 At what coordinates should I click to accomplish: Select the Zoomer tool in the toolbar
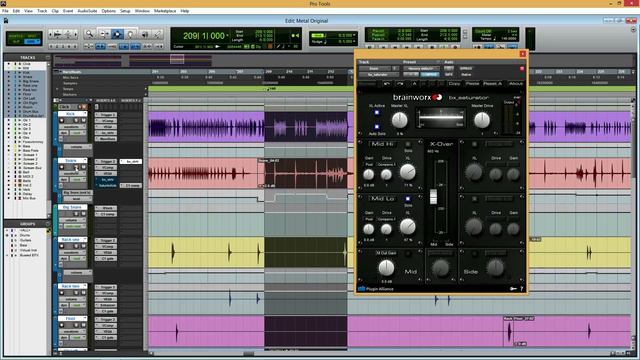coord(89,34)
